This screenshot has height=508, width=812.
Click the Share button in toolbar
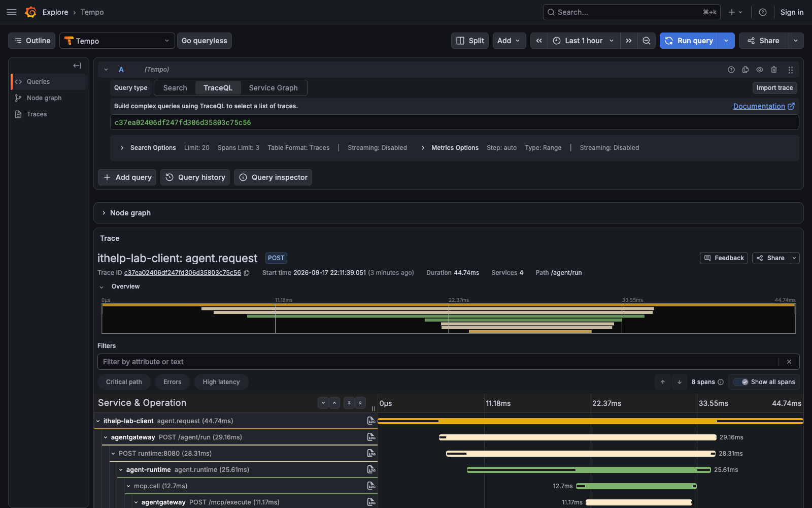(763, 41)
